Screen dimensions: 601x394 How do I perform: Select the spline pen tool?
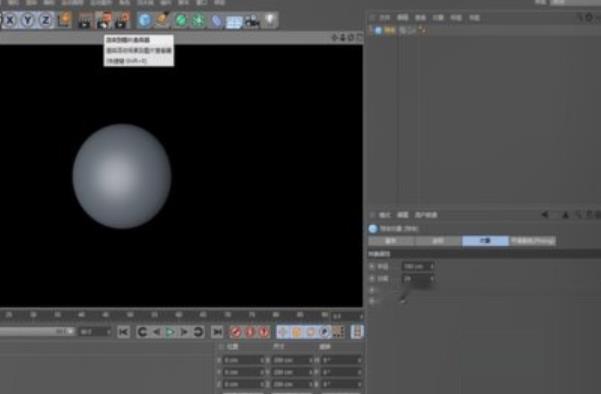pyautogui.click(x=163, y=20)
